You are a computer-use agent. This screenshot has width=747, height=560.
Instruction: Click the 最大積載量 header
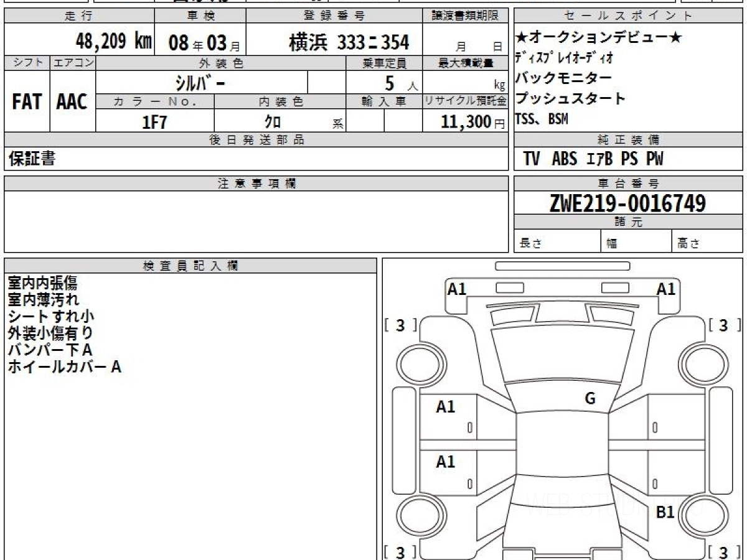tap(466, 63)
